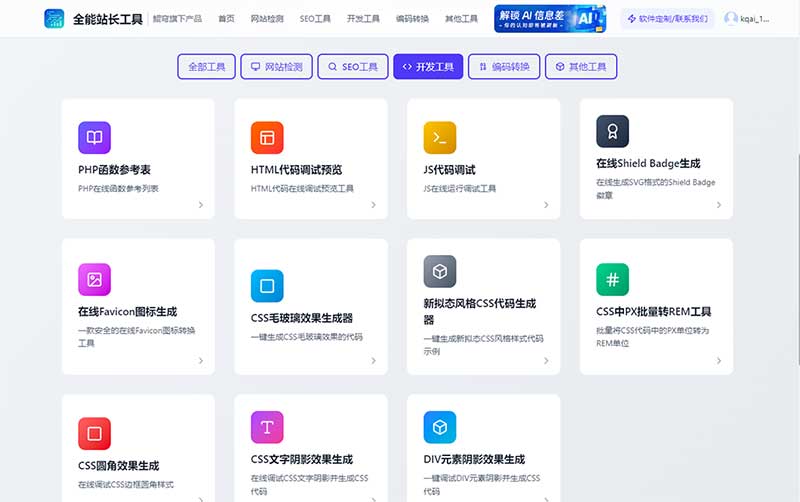
Task: Click the box icon in 其他工具 filter
Action: point(560,66)
